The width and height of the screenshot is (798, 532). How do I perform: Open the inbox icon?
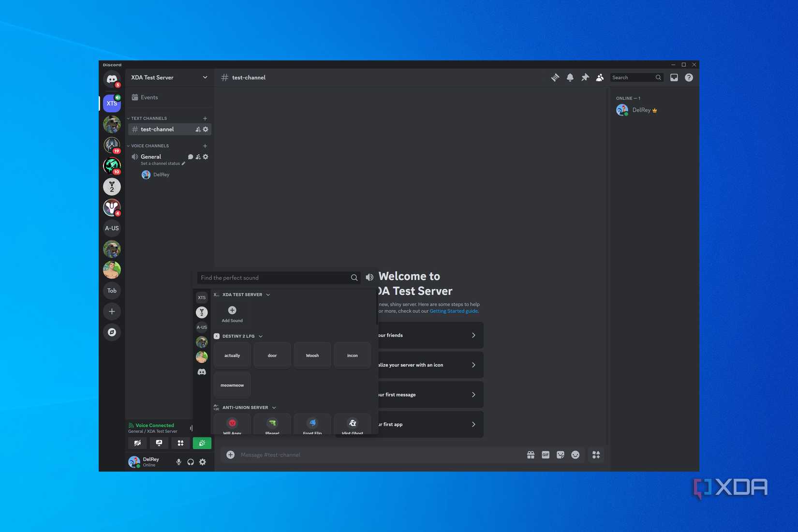pyautogui.click(x=674, y=77)
